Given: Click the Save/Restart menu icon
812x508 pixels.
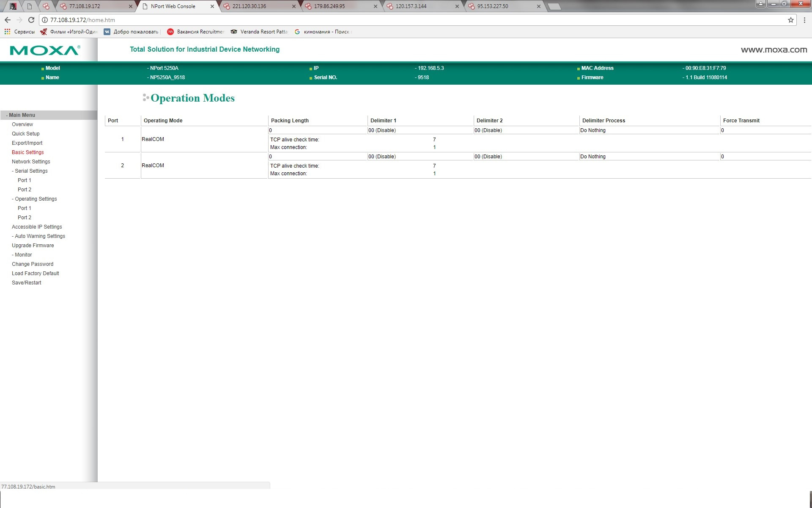Looking at the screenshot, I should point(26,283).
